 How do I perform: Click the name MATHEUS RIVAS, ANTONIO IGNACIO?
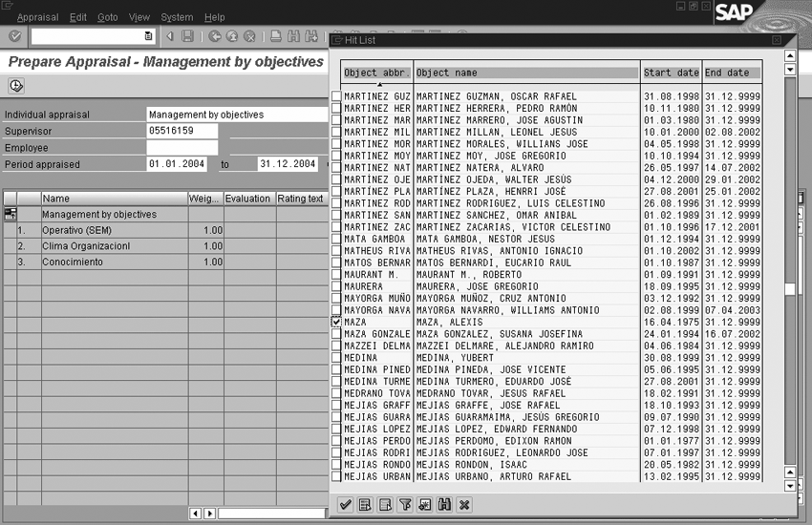[500, 251]
